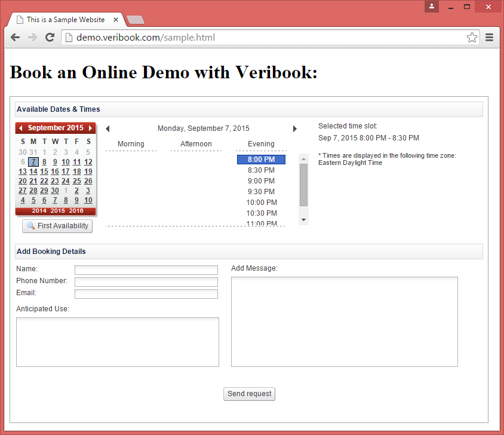The width and height of the screenshot is (504, 435).
Task: Click the browser forward arrow
Action: coord(32,37)
